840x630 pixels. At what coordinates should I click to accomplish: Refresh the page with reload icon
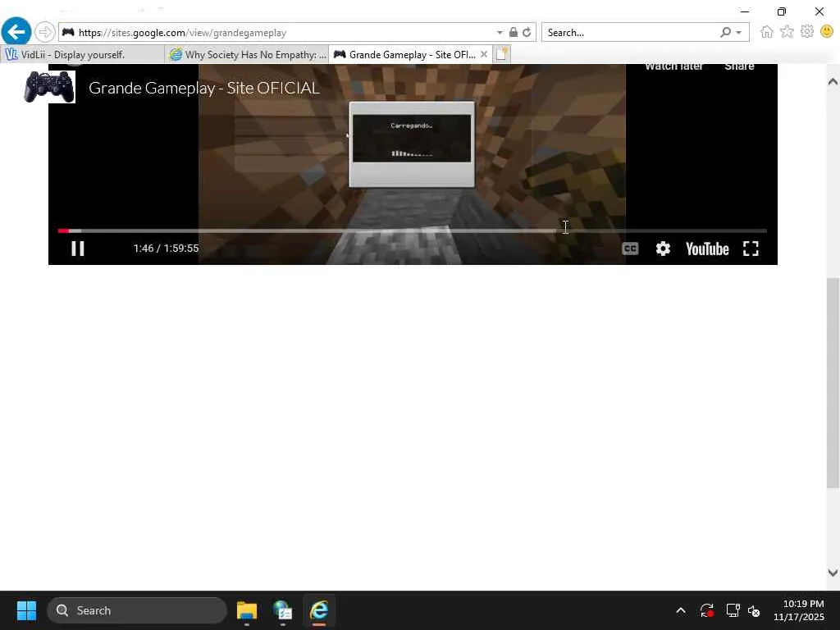coord(527,33)
